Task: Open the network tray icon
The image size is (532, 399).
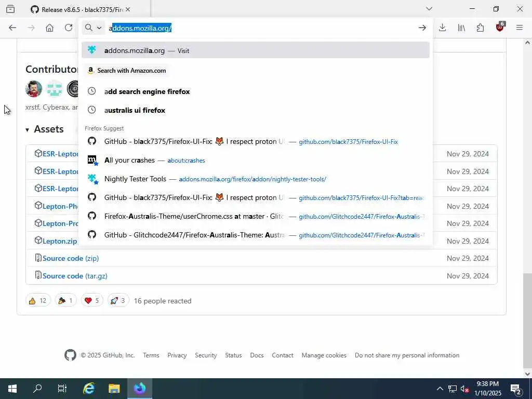Action: 453,389
